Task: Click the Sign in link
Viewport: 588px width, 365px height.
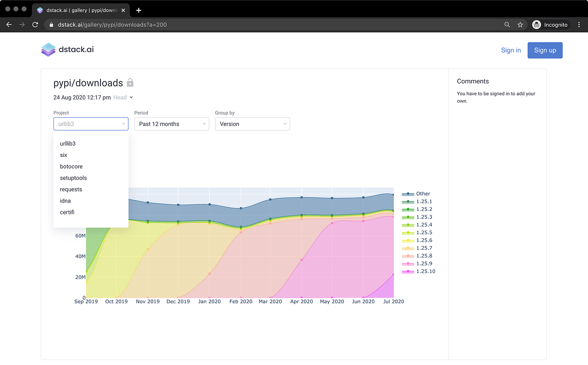Action: point(511,50)
